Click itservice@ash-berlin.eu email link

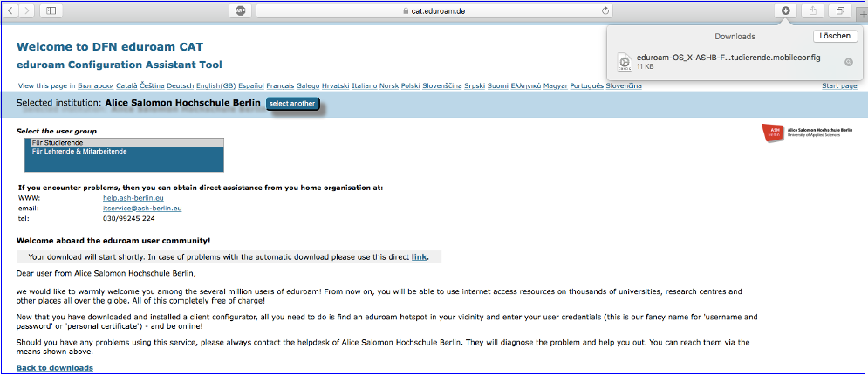tap(142, 209)
